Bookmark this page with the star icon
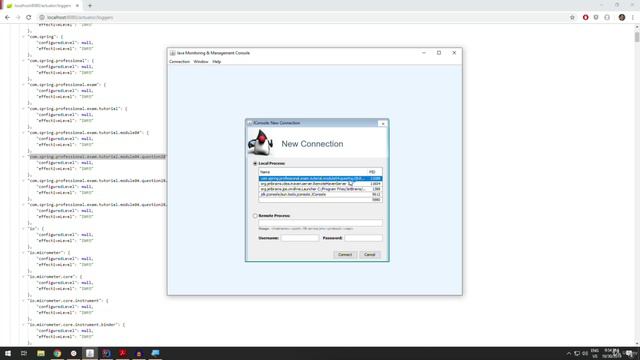 572,18
